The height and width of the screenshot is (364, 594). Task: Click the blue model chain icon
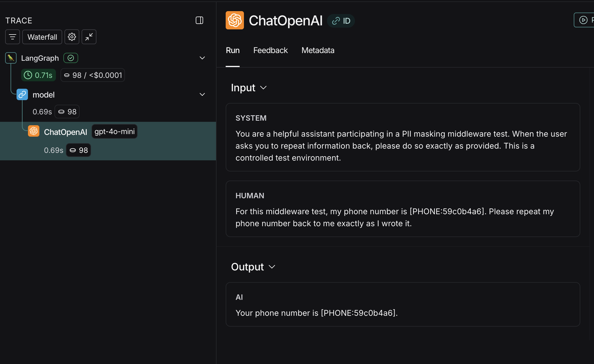pos(22,94)
